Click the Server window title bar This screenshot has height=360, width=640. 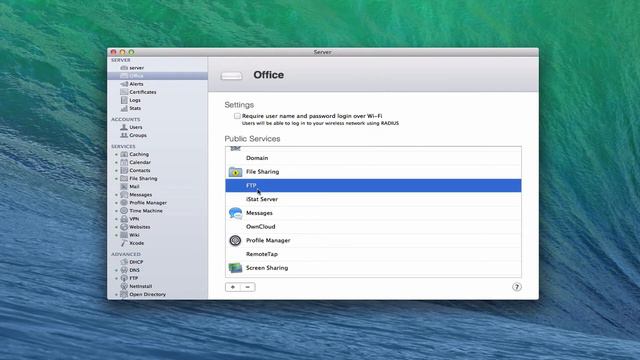(x=322, y=52)
